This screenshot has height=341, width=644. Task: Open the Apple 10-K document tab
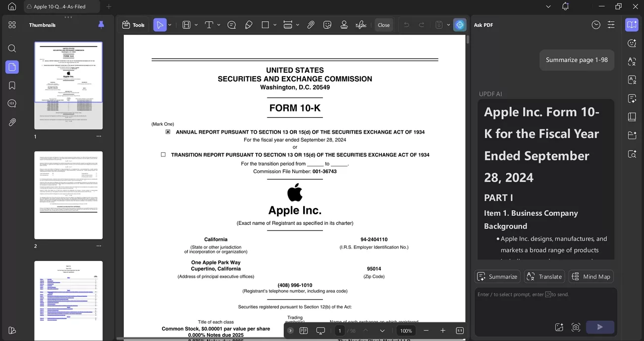click(x=59, y=6)
